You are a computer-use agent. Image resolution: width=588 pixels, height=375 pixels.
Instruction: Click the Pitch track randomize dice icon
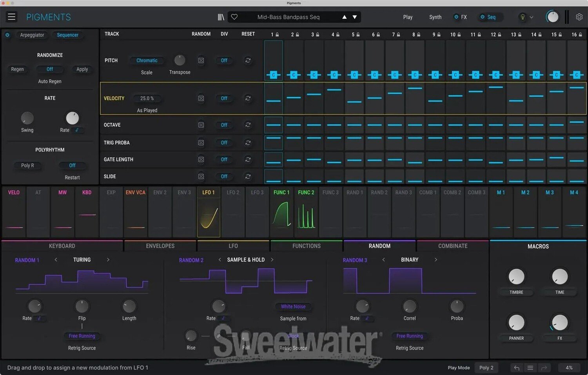click(x=201, y=60)
